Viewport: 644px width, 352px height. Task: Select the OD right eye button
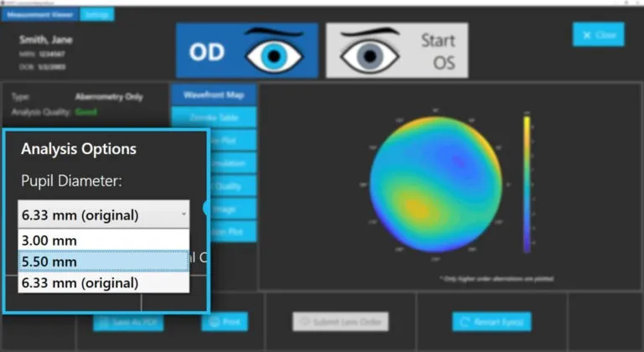click(x=246, y=50)
